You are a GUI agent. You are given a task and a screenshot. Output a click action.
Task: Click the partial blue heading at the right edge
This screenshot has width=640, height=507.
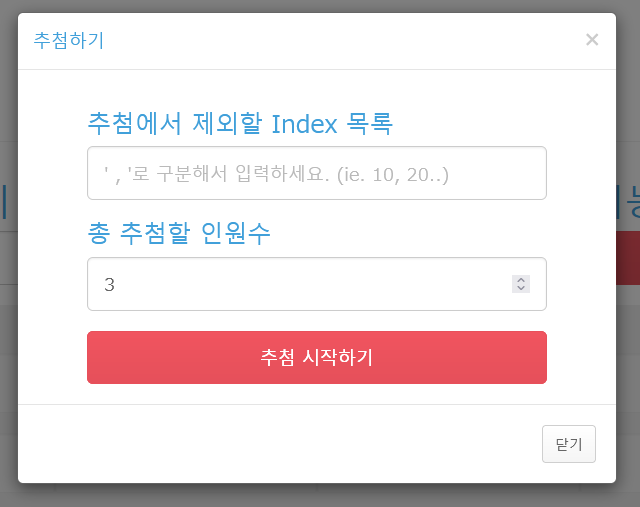(x=628, y=202)
